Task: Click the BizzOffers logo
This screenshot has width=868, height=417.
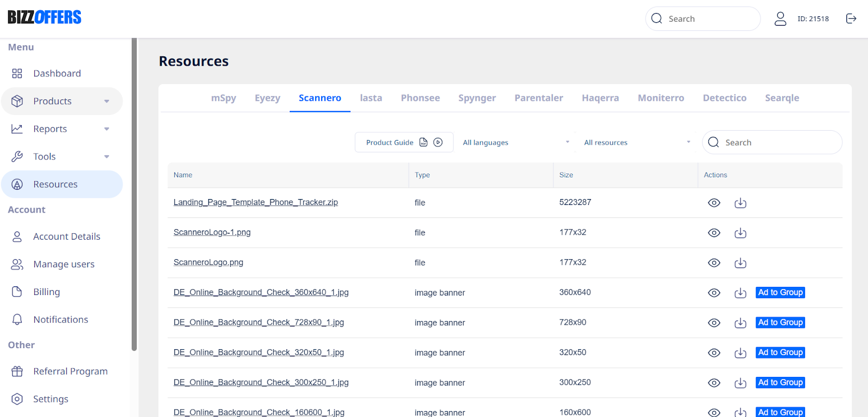Action: pyautogui.click(x=44, y=17)
